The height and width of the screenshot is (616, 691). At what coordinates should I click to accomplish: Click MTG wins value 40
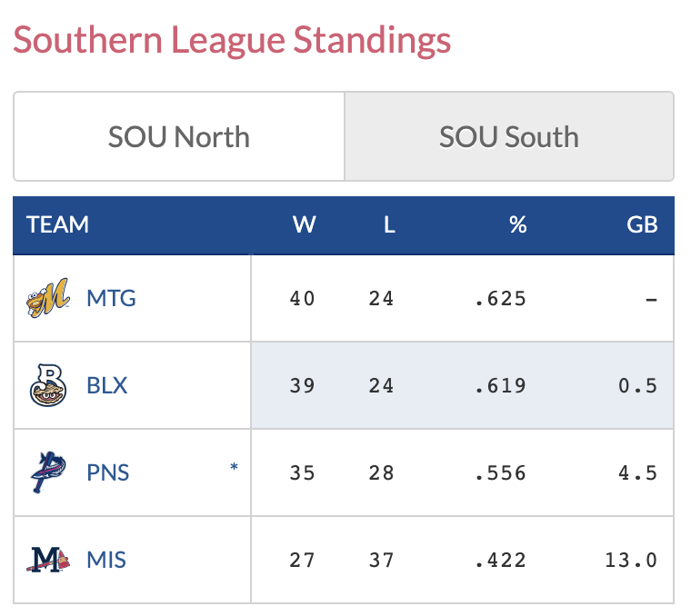click(x=303, y=298)
